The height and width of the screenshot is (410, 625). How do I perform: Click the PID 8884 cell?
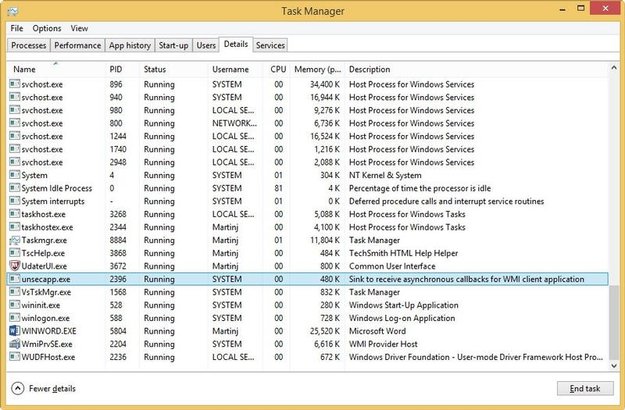click(x=118, y=240)
